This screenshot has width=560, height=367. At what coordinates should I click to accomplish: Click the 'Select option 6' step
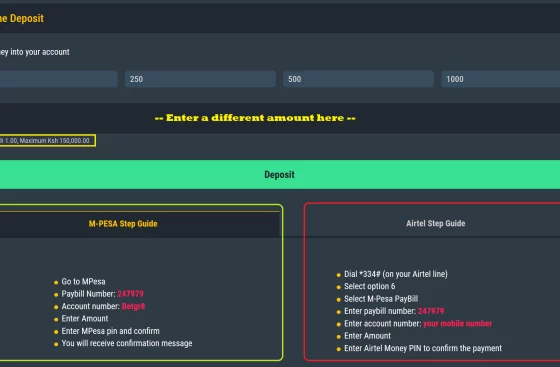point(370,286)
